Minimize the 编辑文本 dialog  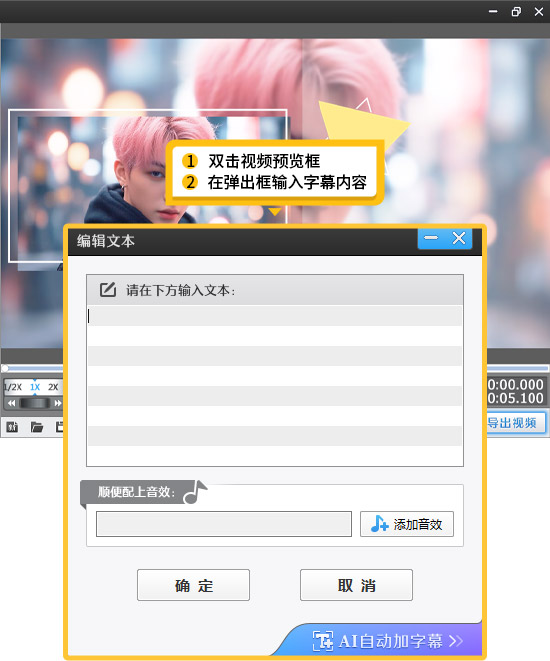tap(431, 238)
